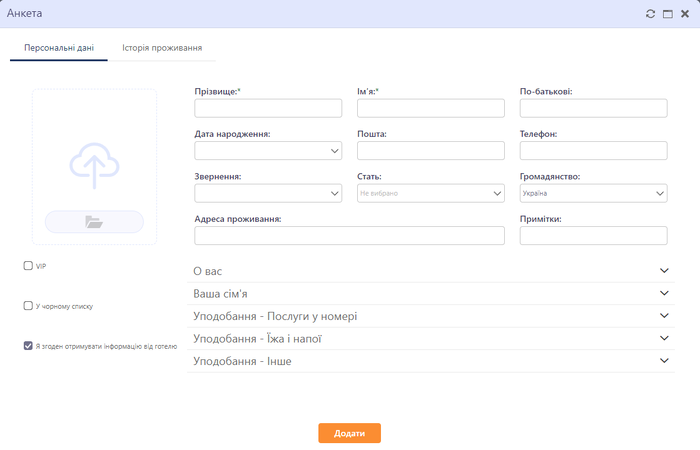Maximize the Анкета dialog window
The width and height of the screenshot is (700, 450).
point(667,14)
